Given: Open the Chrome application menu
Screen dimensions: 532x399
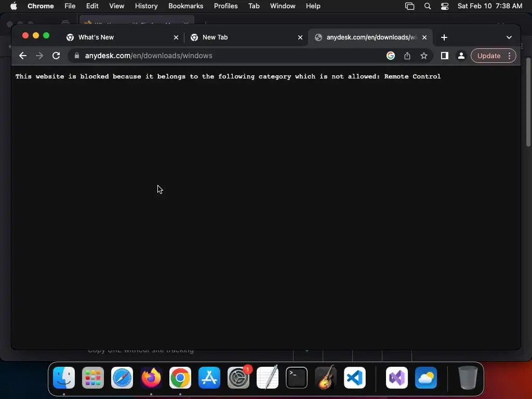Looking at the screenshot, I should (41, 6).
